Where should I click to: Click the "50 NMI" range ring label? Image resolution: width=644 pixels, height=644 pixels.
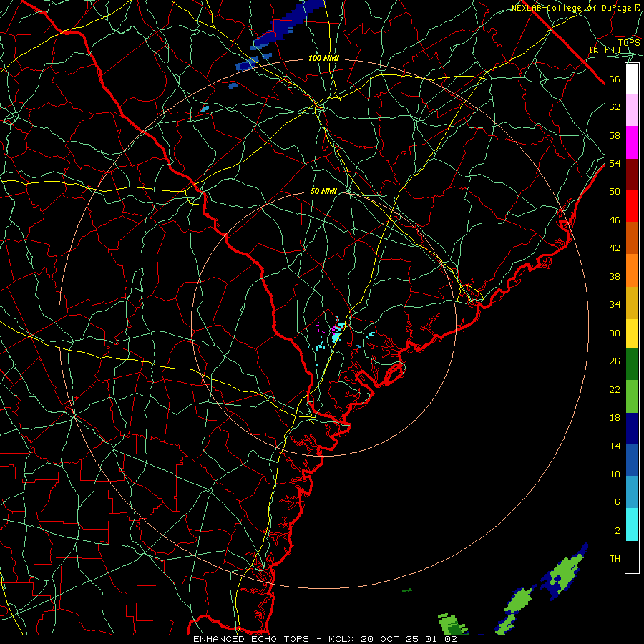[323, 191]
